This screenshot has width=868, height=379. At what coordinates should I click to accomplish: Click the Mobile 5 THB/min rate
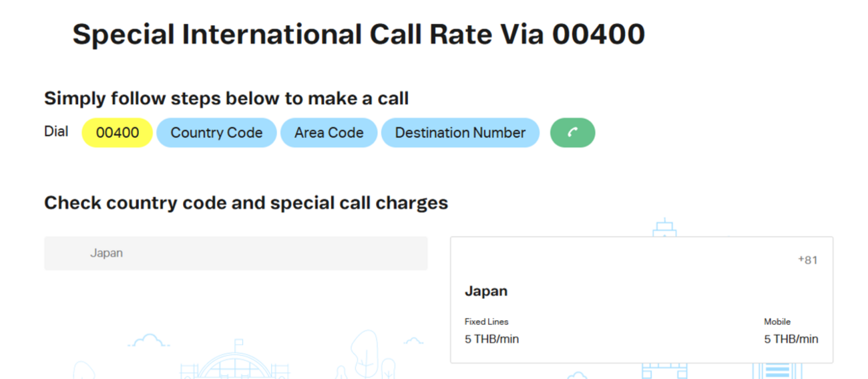point(791,339)
